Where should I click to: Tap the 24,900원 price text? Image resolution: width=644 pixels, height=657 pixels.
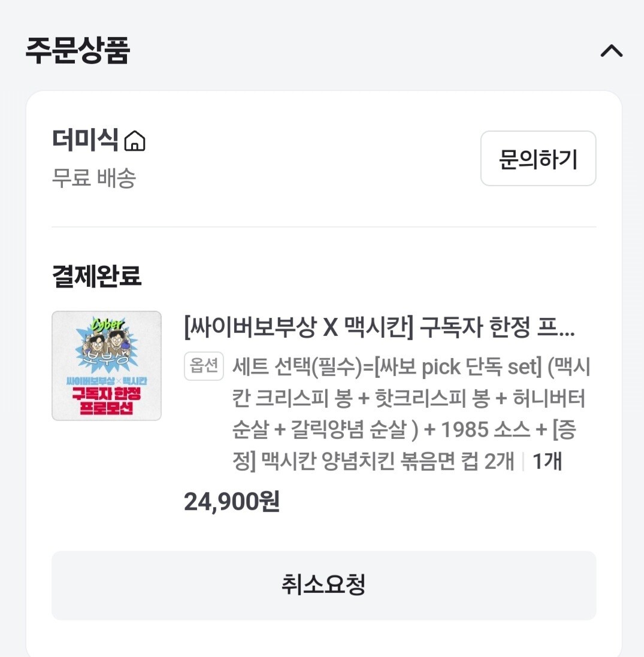click(232, 501)
